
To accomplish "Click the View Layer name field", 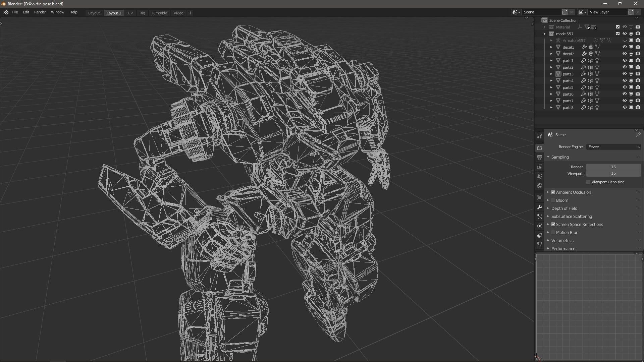I will [x=608, y=12].
